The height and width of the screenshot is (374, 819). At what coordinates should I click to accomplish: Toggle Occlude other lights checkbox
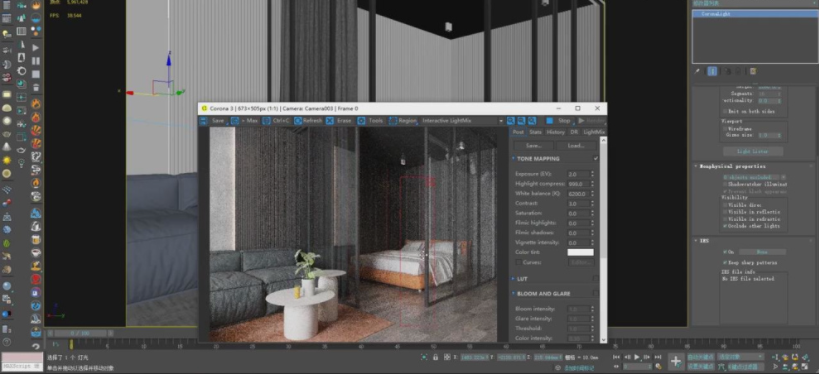tap(724, 227)
